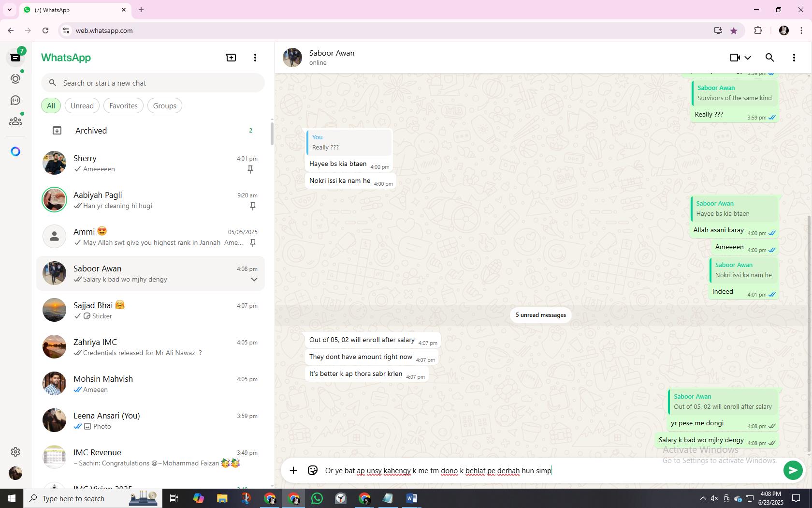The height and width of the screenshot is (508, 812).
Task: Open the Aabiyah Pagli chat
Action: coord(151,200)
